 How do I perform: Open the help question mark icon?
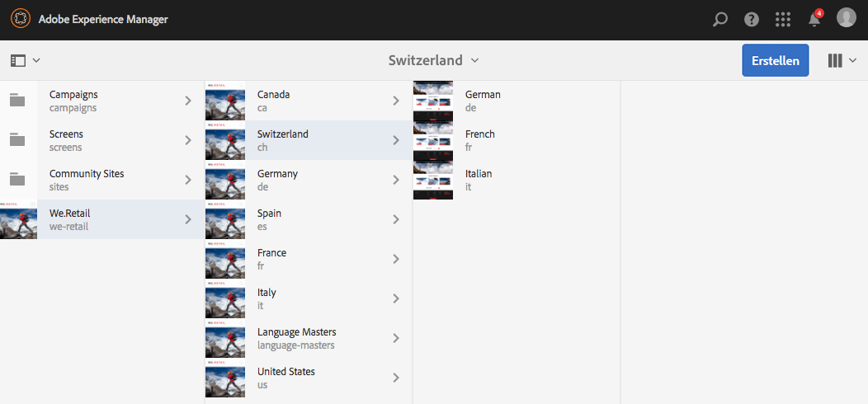click(751, 19)
